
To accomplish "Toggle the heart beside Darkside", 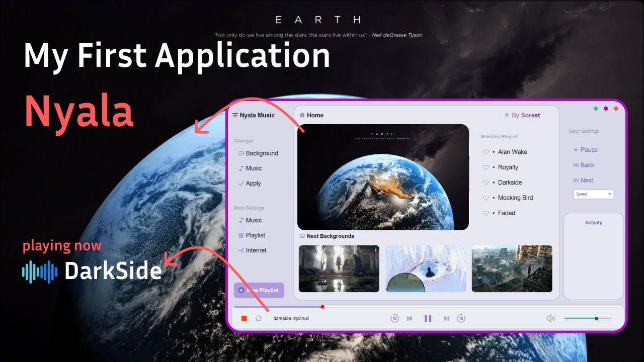I will 486,183.
